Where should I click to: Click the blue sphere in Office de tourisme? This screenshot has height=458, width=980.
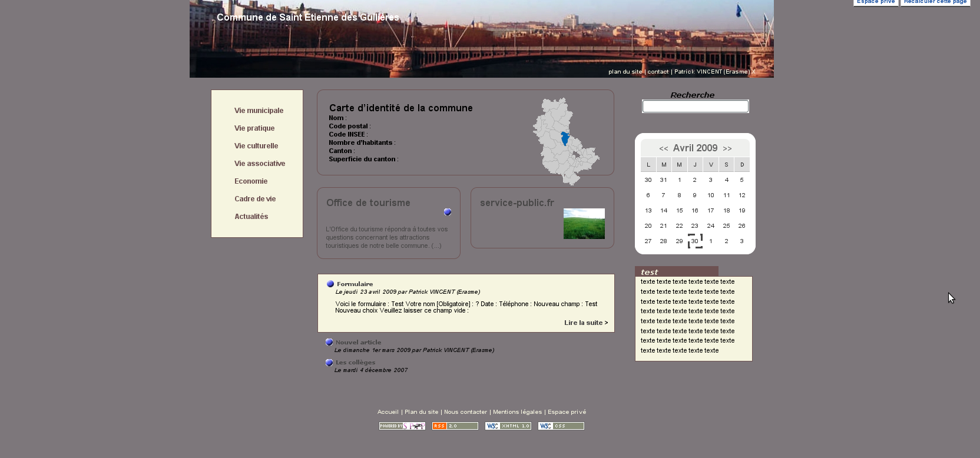(x=448, y=212)
